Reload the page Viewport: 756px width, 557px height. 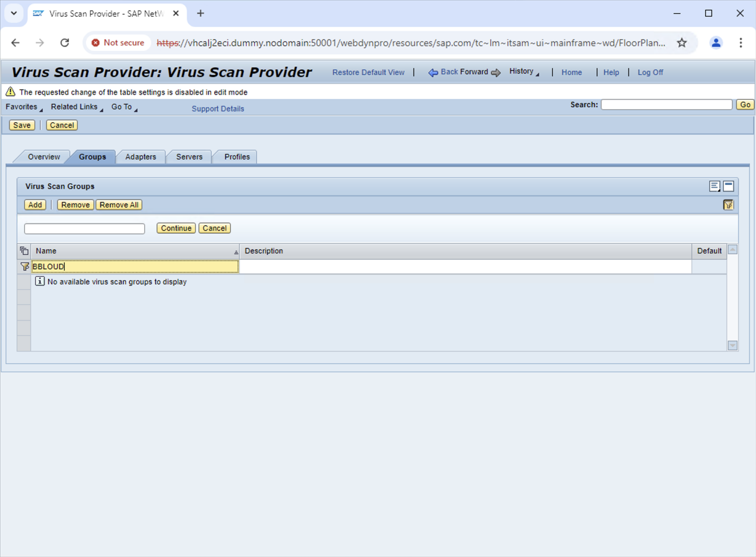(x=65, y=43)
